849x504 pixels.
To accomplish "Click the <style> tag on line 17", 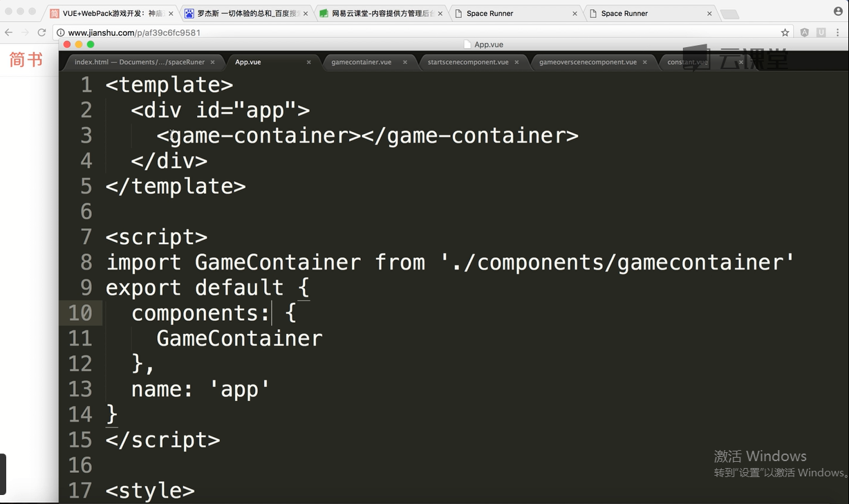I will pyautogui.click(x=150, y=491).
